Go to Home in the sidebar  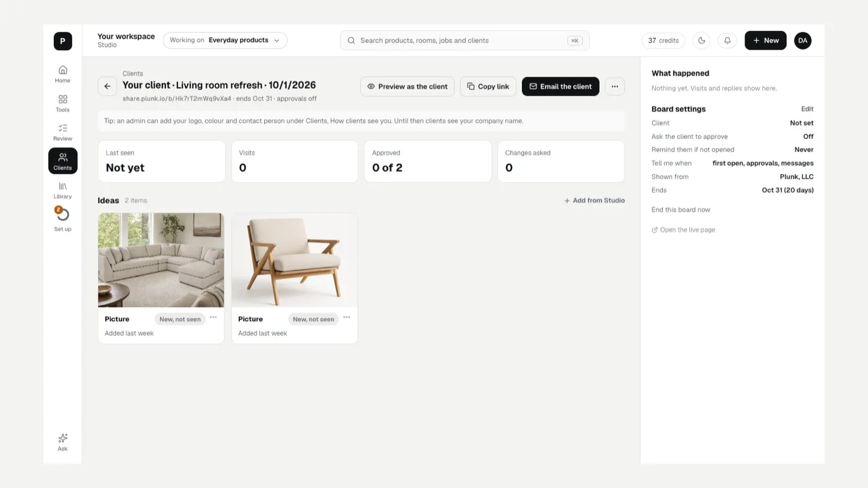[63, 74]
